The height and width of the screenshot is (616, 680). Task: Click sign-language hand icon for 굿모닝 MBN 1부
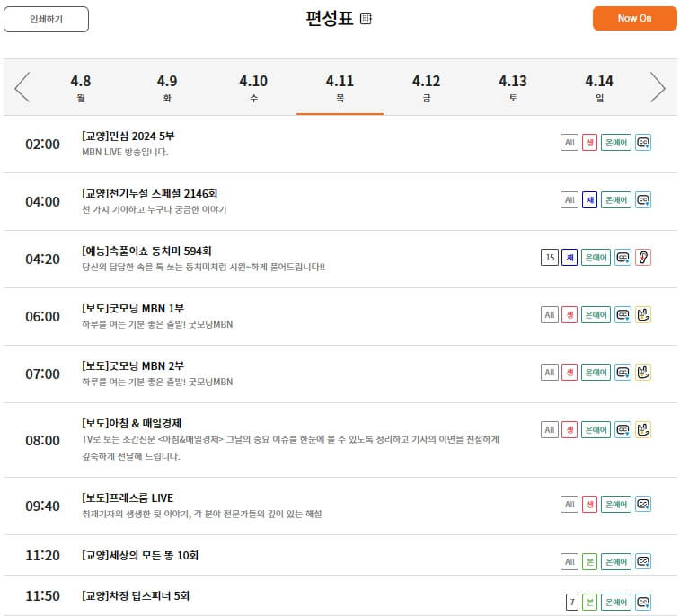[643, 314]
